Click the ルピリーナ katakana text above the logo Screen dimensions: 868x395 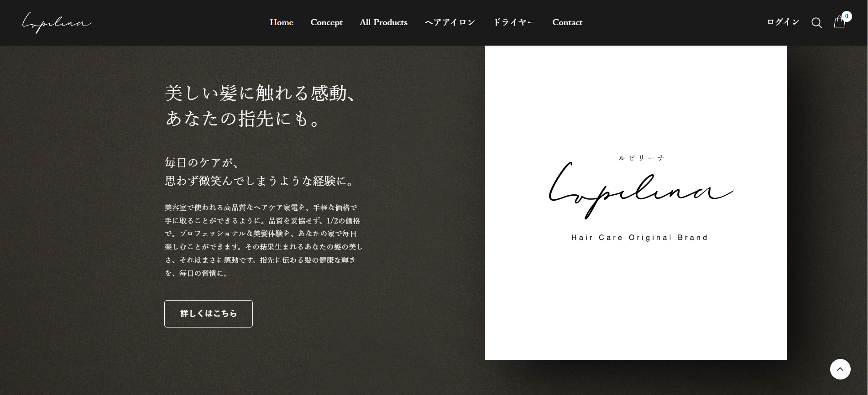pyautogui.click(x=642, y=158)
